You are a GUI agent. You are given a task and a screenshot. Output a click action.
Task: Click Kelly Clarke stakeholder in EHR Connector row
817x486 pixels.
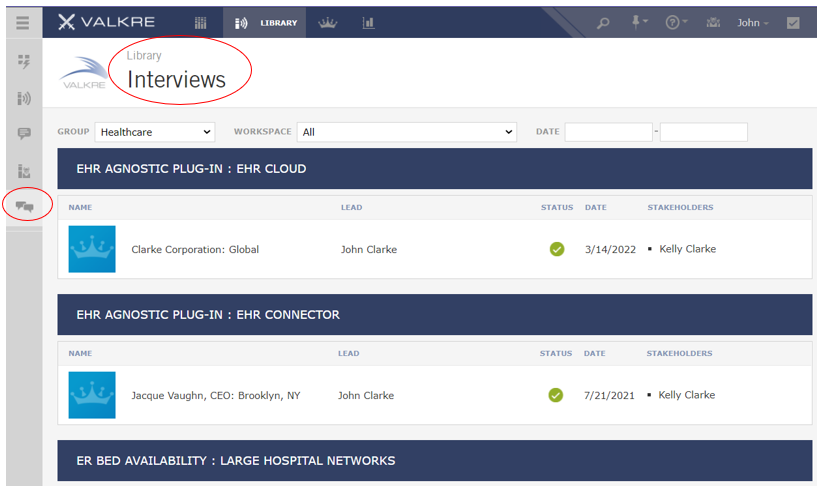click(686, 395)
